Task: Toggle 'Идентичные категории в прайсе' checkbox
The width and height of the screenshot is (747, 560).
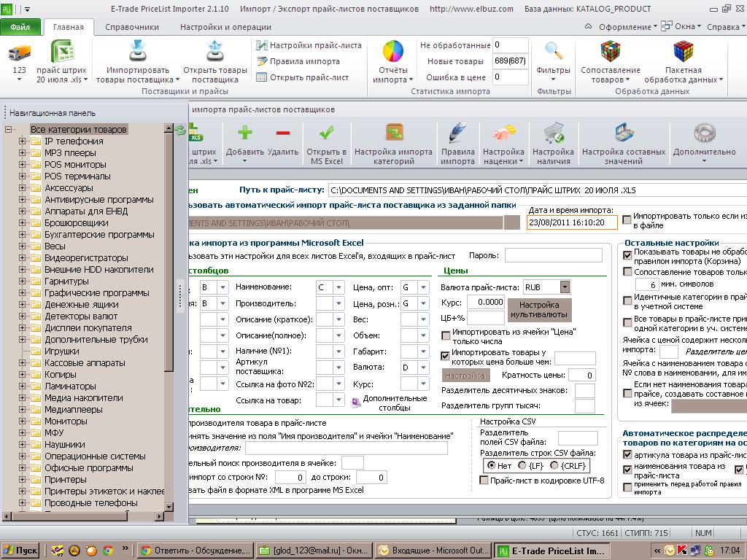Action: 627,300
